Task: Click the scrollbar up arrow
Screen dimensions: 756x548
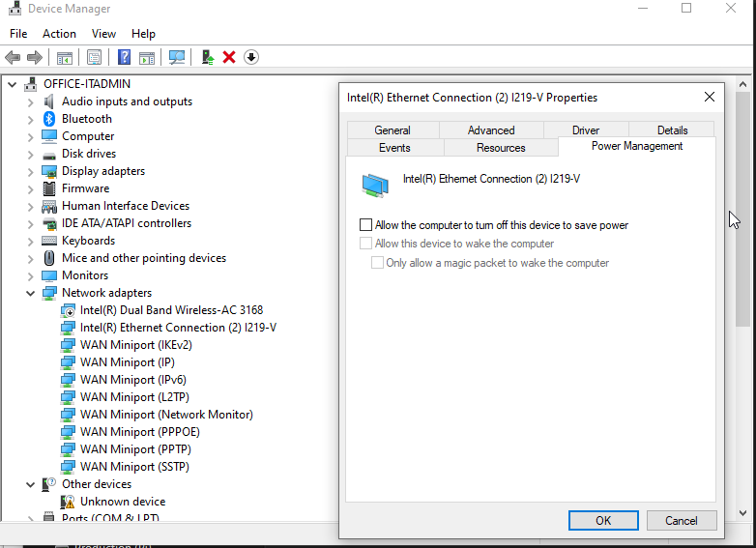Action: click(743, 84)
